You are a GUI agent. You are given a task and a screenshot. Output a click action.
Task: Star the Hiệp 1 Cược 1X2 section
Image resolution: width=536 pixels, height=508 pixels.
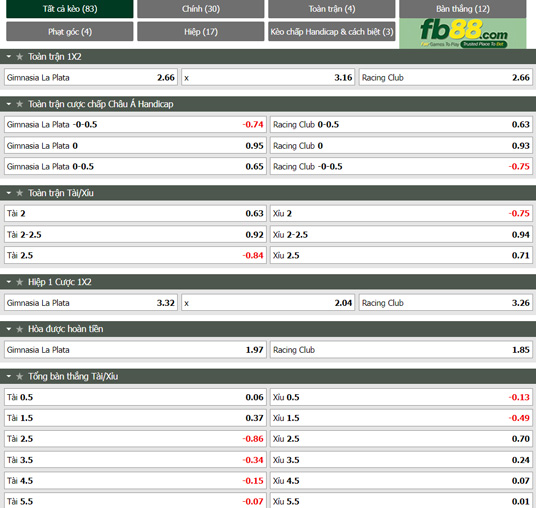coord(19,282)
